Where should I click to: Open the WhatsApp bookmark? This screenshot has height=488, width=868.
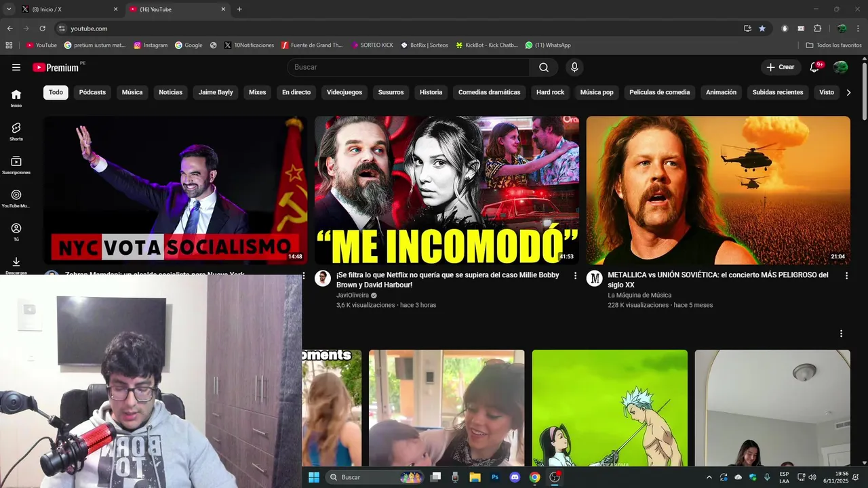coord(548,45)
